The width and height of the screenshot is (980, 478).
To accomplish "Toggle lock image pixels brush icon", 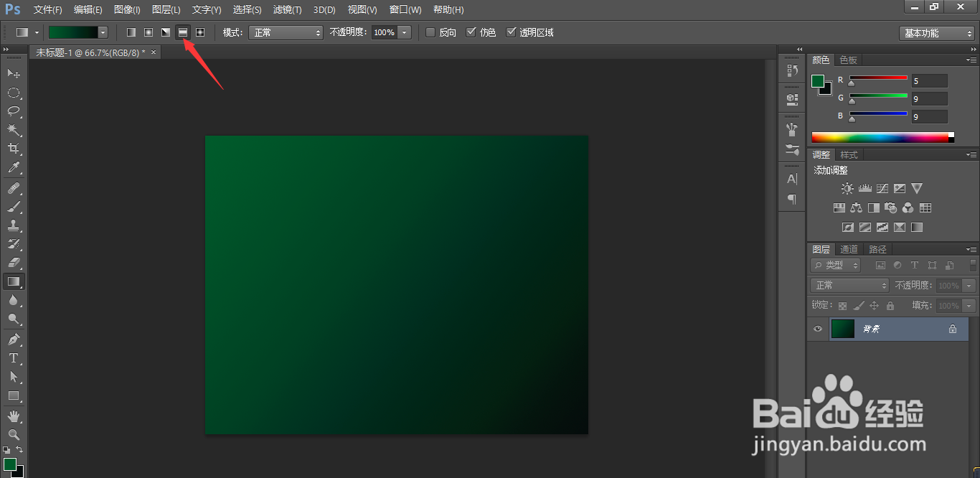I will tap(859, 306).
